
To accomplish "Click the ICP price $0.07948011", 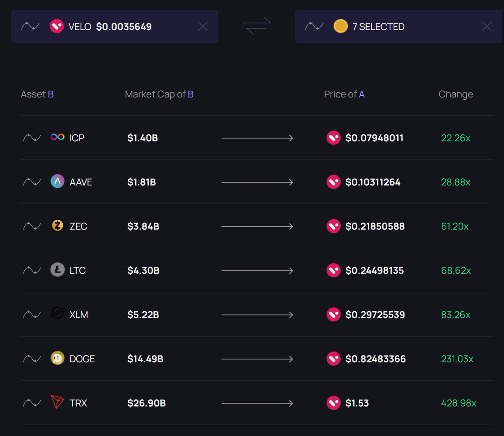I will pos(374,138).
